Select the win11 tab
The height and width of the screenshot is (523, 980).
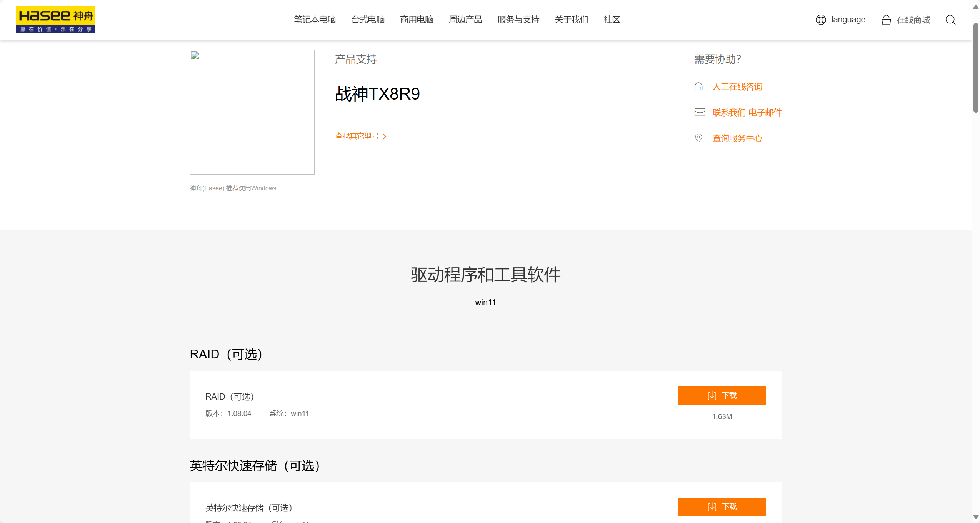[x=485, y=303]
